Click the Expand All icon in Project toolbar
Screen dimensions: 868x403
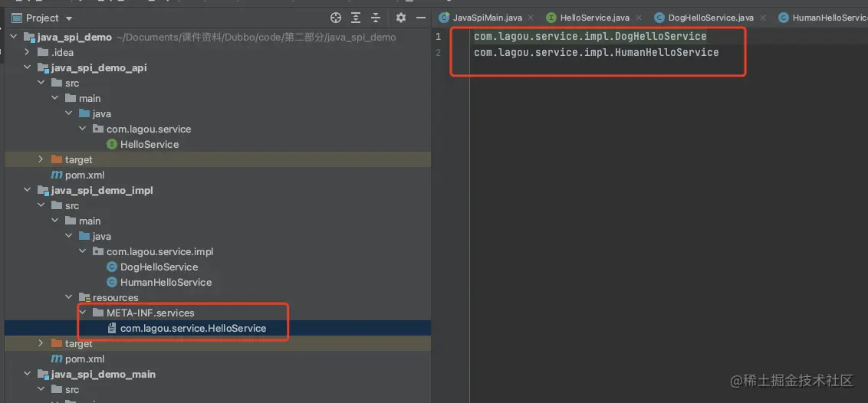coord(356,18)
